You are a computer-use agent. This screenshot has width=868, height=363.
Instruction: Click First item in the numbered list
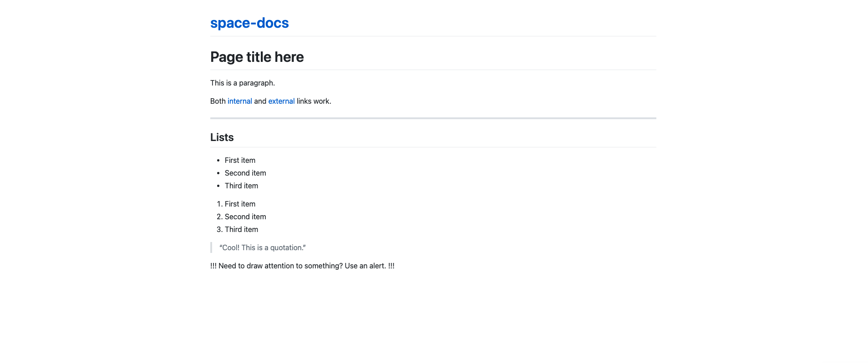[240, 204]
